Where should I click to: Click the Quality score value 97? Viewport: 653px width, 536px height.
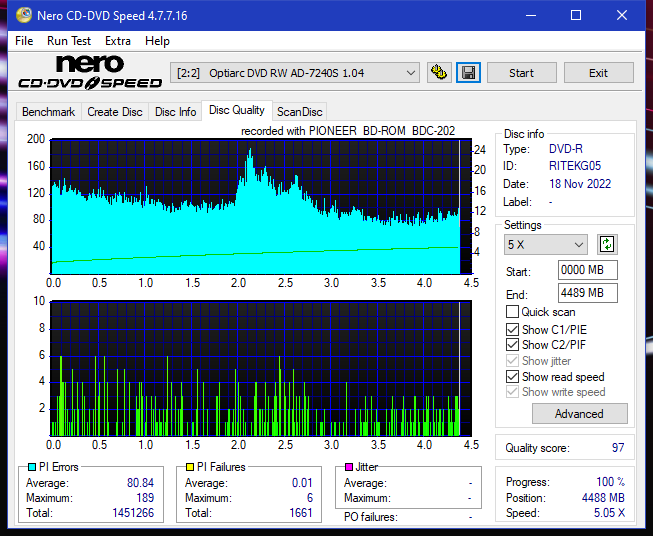618,448
